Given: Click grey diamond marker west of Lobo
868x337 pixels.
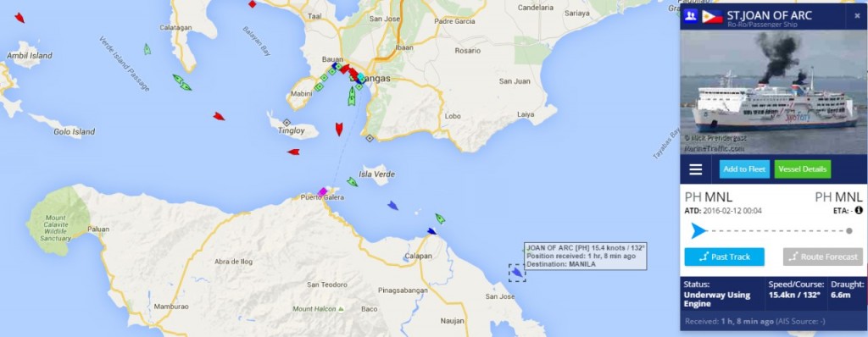Looking at the screenshot, I should coord(370,138).
